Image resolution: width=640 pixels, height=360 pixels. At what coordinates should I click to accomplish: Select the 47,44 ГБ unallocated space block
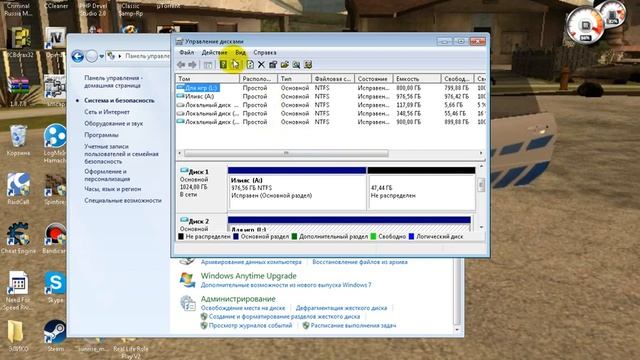pyautogui.click(x=421, y=189)
